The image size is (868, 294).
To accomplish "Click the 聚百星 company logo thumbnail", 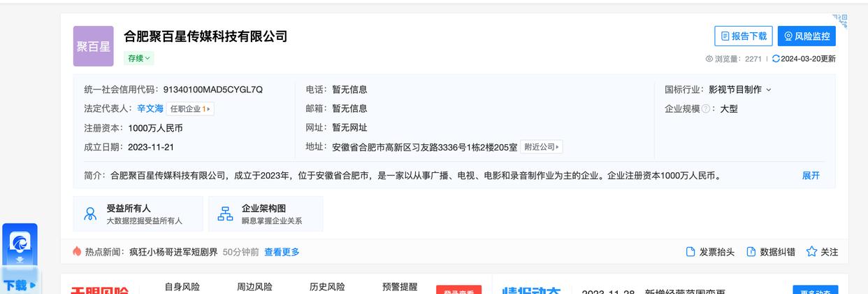I will [93, 46].
